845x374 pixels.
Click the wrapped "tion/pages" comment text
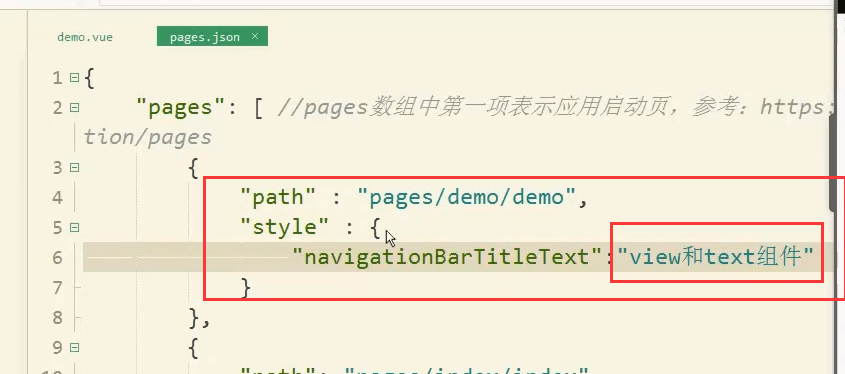[148, 138]
